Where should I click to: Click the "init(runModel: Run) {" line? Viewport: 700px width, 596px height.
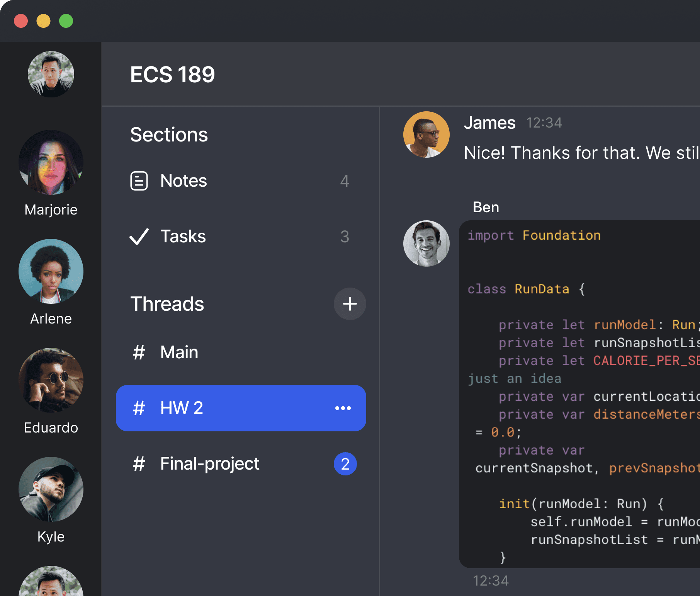(581, 504)
